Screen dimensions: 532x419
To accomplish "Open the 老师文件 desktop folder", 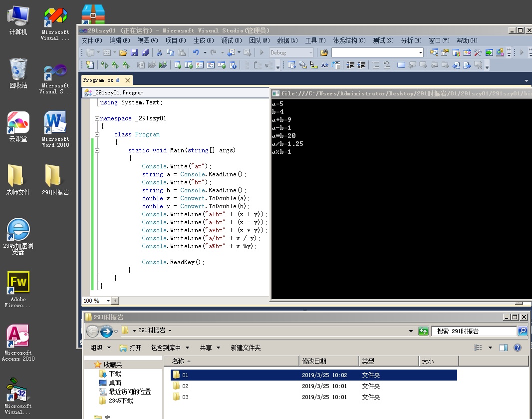I will [18, 180].
